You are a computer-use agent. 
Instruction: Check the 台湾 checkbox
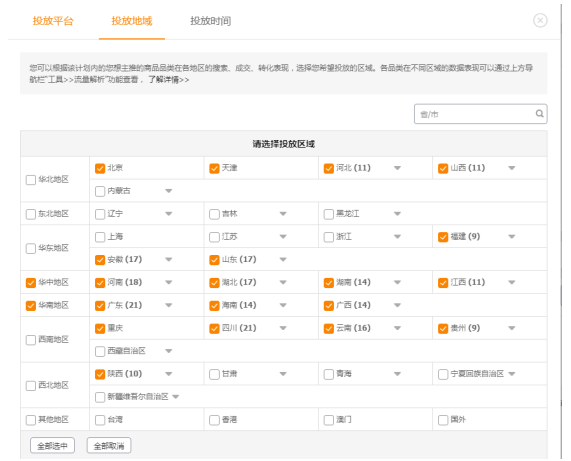click(x=100, y=420)
